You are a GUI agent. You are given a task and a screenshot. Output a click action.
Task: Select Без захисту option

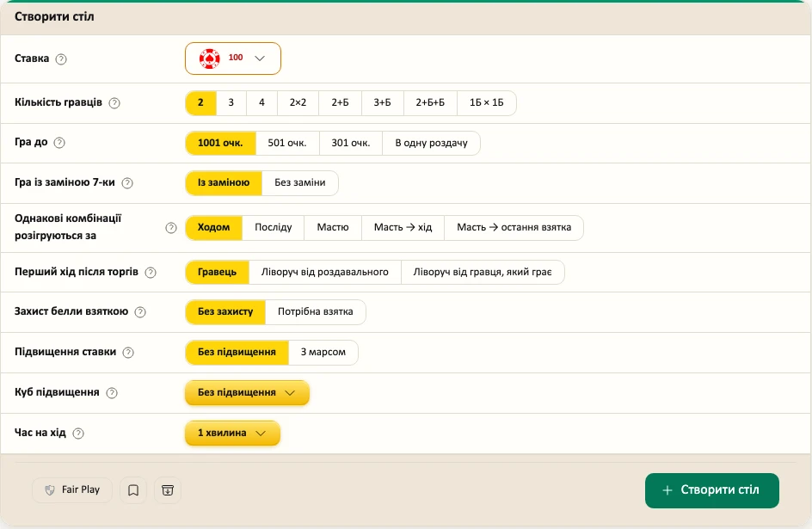point(225,312)
